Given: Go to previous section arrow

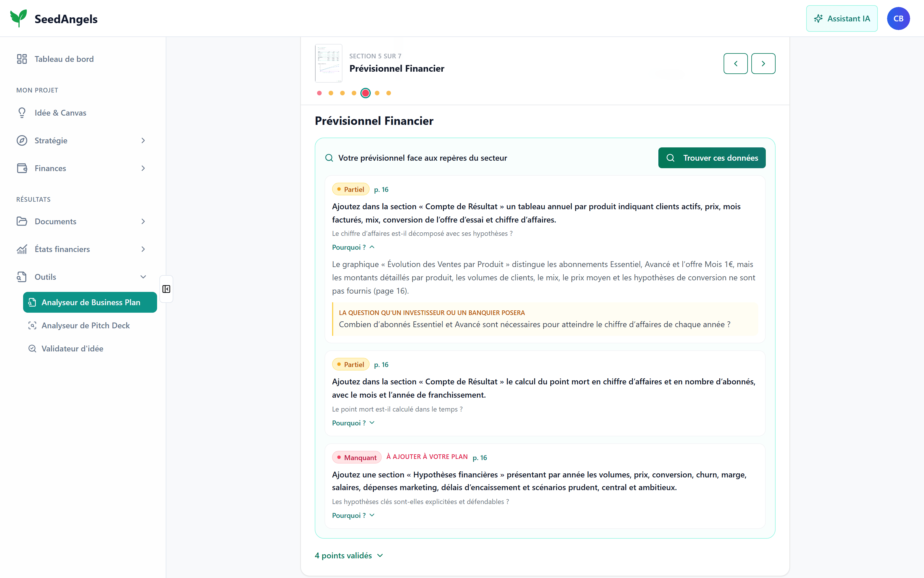Looking at the screenshot, I should [735, 64].
